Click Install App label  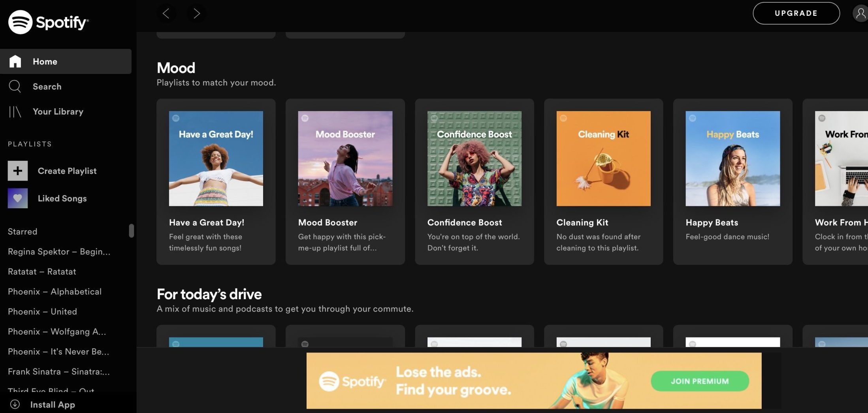[x=53, y=404]
